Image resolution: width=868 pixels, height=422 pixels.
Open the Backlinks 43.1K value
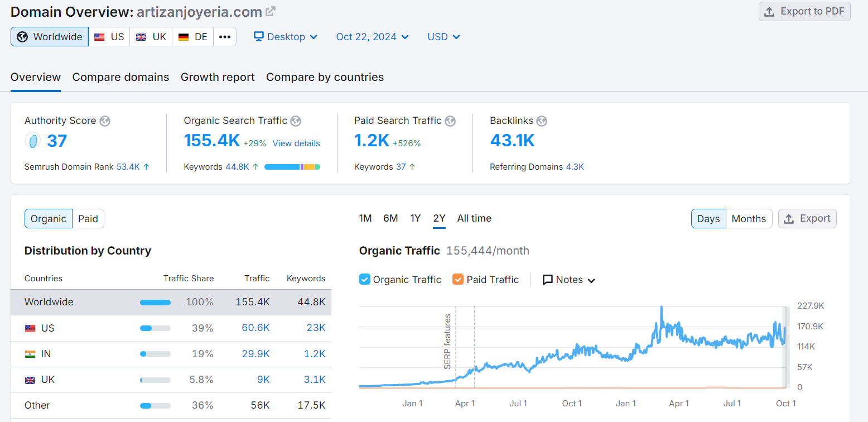click(512, 141)
